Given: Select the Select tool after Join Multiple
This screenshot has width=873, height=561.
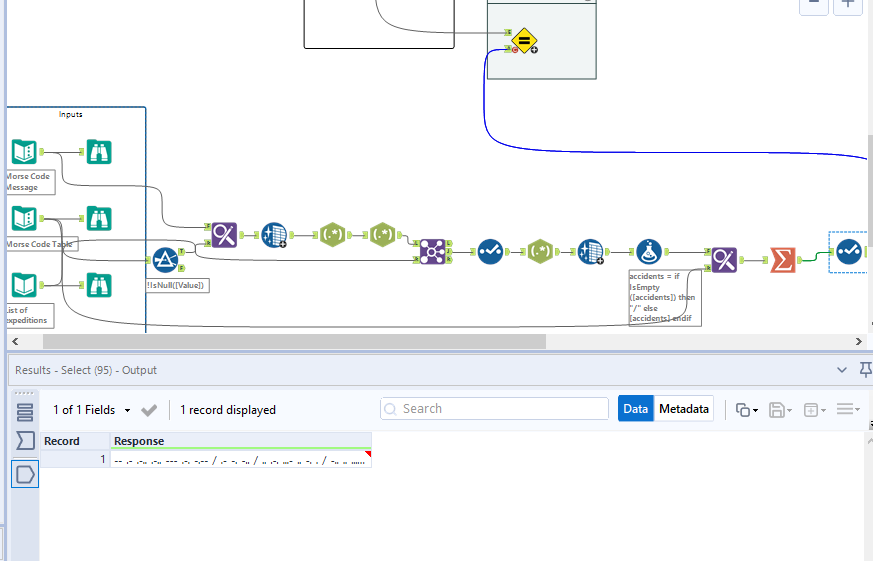Looking at the screenshot, I should point(491,252).
